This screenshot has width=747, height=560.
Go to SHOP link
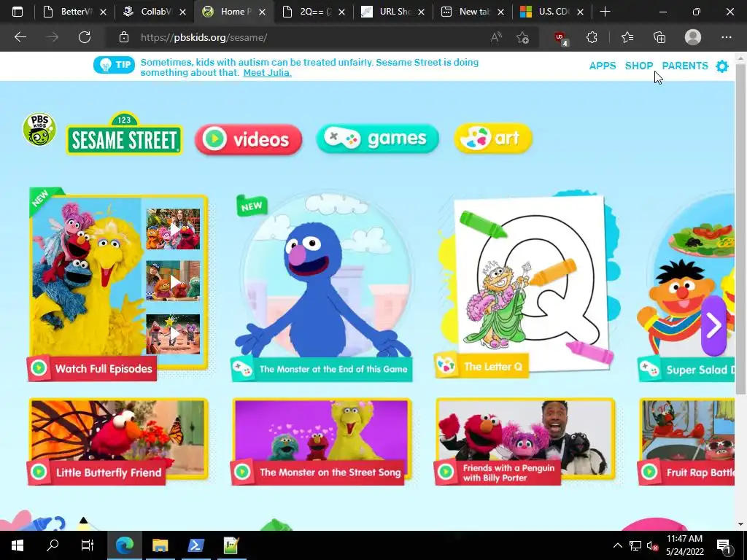[x=638, y=66]
